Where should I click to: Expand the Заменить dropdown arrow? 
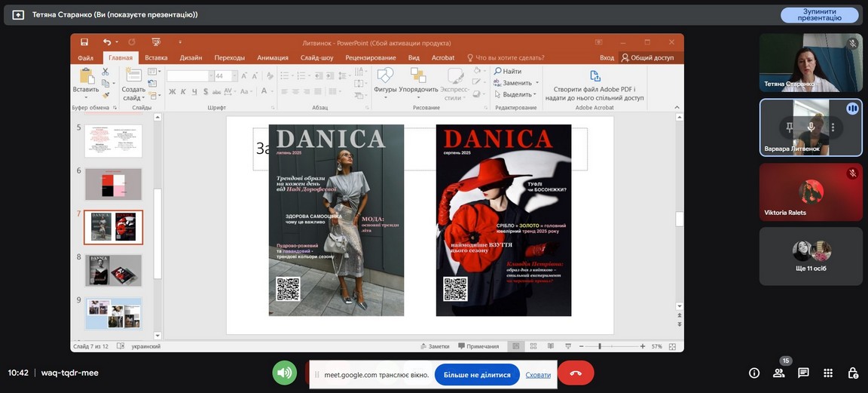[x=536, y=83]
